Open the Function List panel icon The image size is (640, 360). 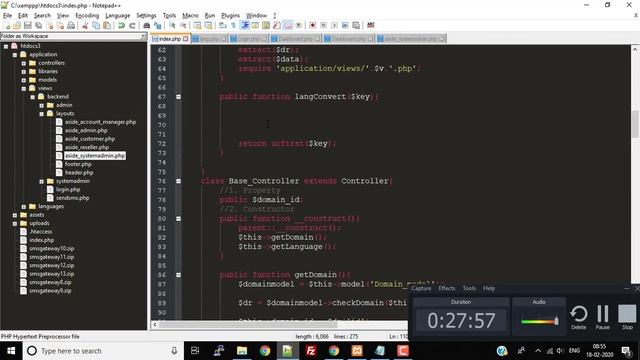[277, 25]
